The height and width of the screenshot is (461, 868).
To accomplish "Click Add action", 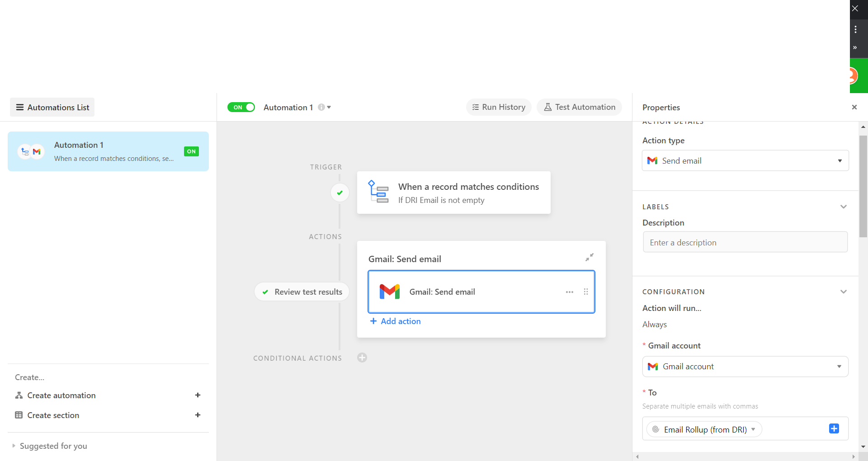I will click(396, 321).
